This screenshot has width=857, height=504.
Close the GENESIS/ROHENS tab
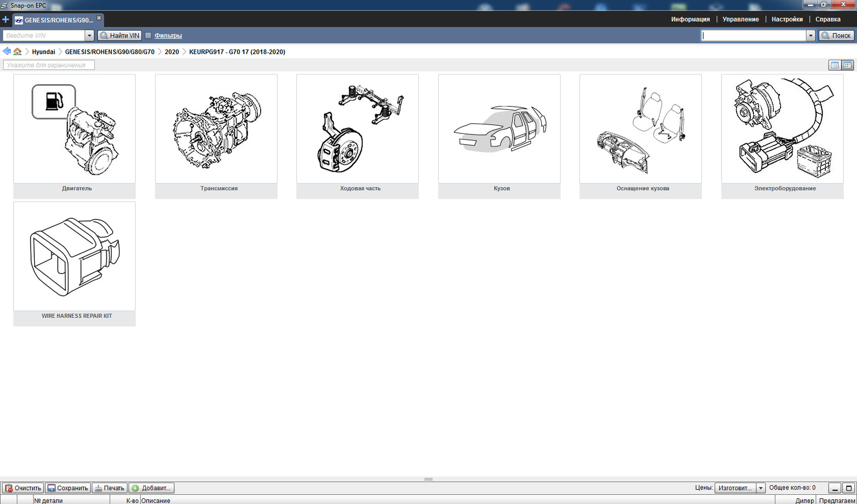[99, 18]
